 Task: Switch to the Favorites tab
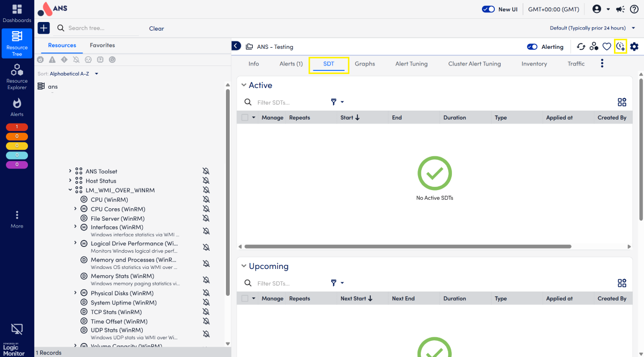coord(102,46)
